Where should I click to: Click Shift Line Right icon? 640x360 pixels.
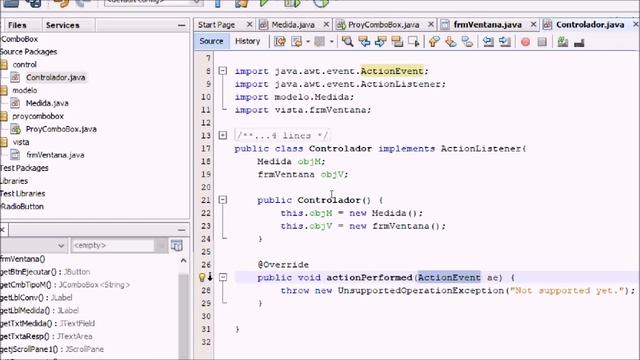point(504,42)
